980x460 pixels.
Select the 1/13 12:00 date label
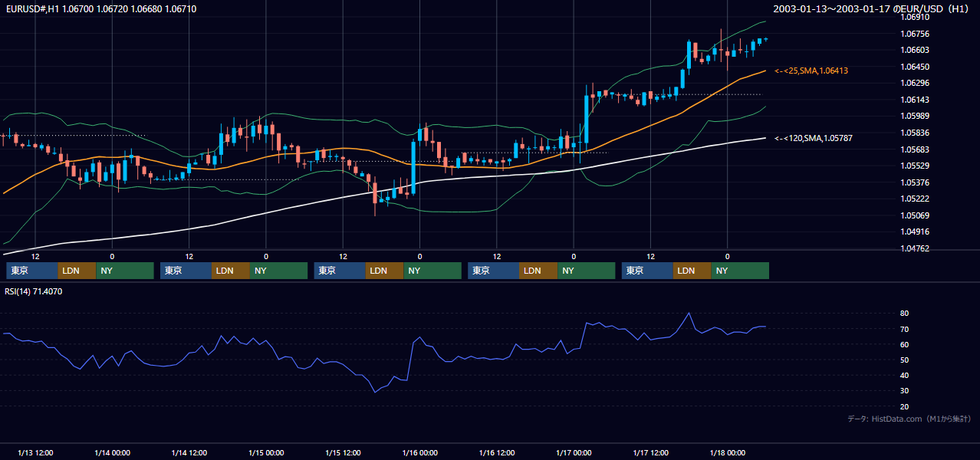tap(35, 453)
